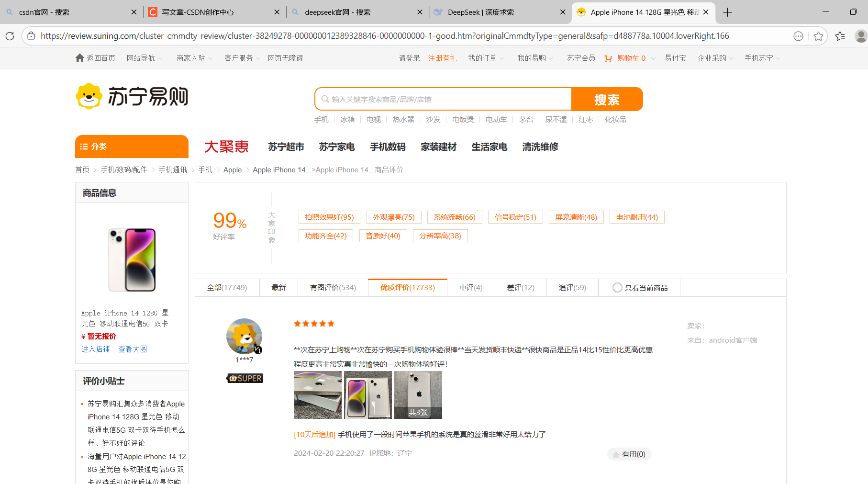The width and height of the screenshot is (868, 484).
Task: Close the csdn官网 search tab
Action: 134,12
